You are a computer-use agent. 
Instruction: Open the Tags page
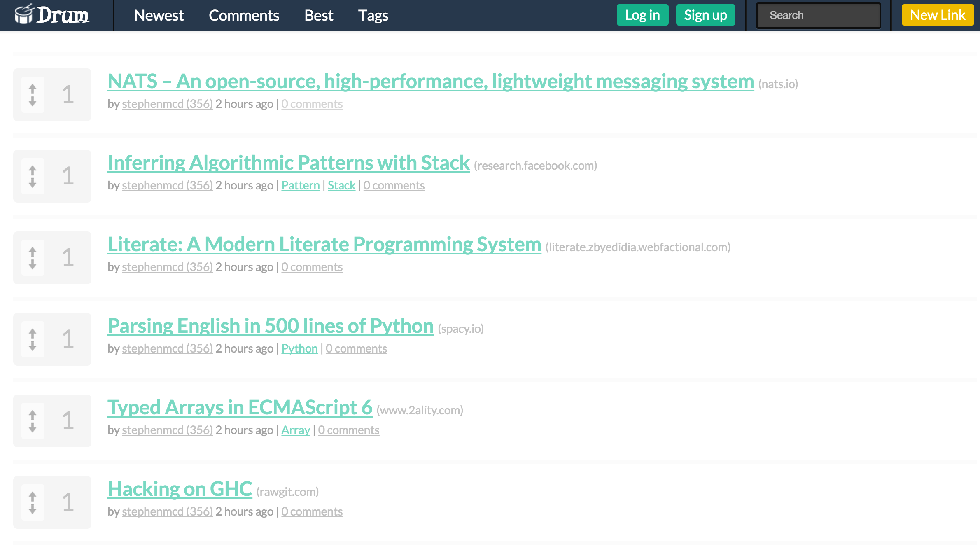click(373, 16)
